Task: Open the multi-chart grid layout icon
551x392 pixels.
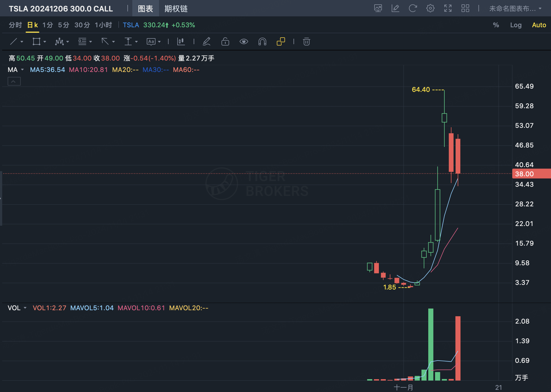Action: tap(465, 8)
